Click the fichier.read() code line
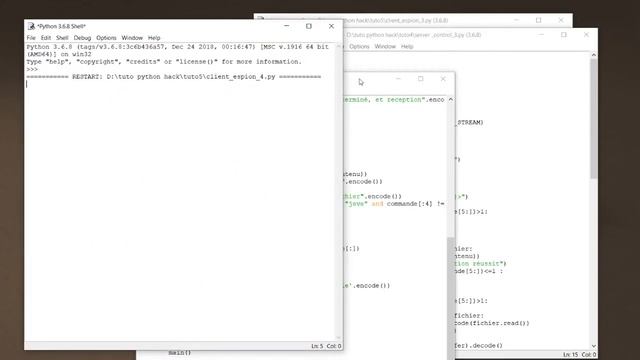 click(492, 323)
